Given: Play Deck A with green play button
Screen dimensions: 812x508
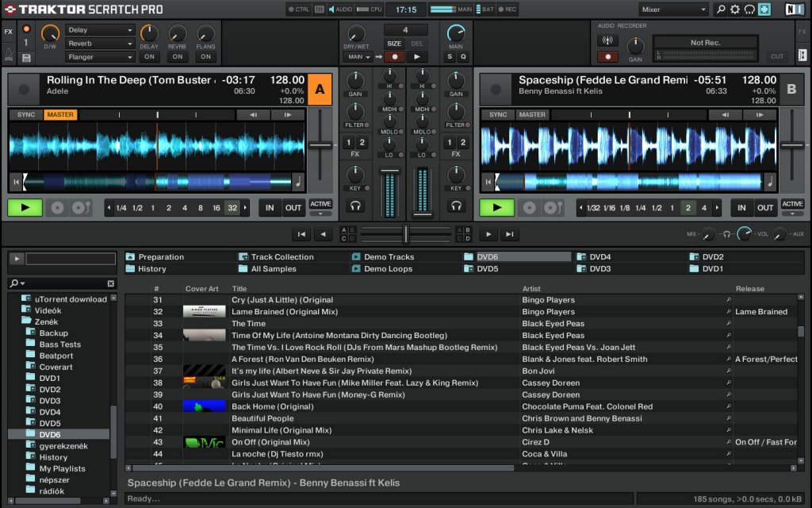Looking at the screenshot, I should coord(25,208).
